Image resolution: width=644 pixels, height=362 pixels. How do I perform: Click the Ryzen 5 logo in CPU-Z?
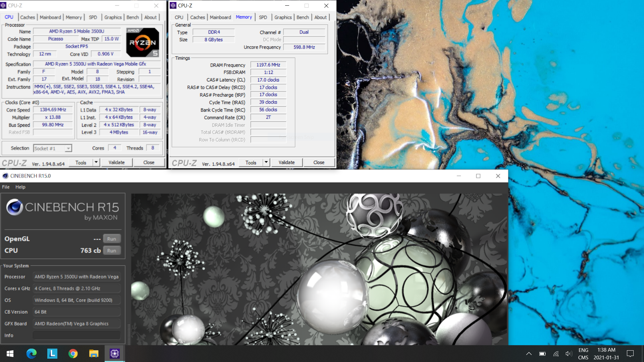143,42
